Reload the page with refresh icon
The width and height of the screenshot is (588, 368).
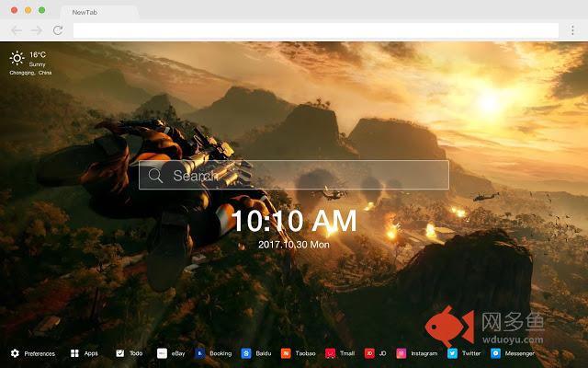click(58, 30)
